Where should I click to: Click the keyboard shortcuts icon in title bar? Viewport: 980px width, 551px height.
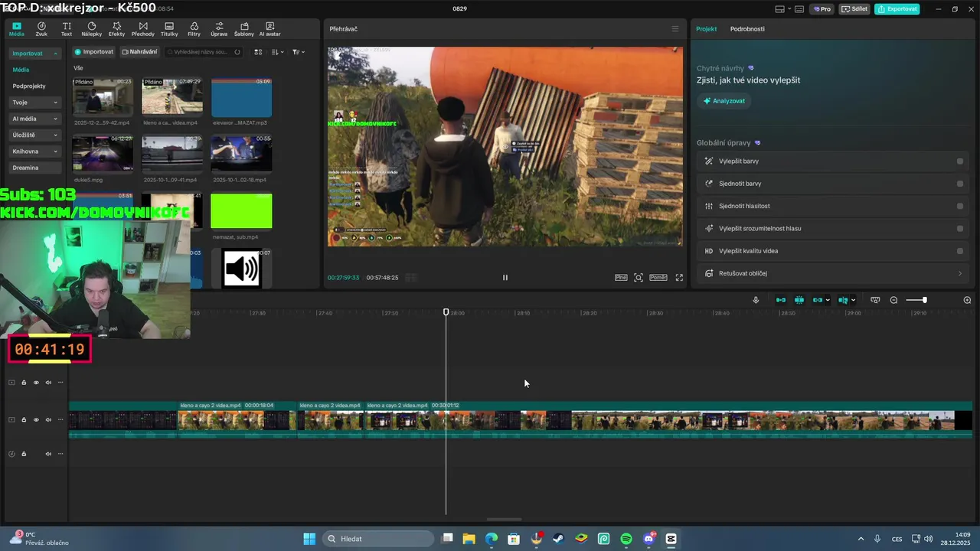point(799,9)
